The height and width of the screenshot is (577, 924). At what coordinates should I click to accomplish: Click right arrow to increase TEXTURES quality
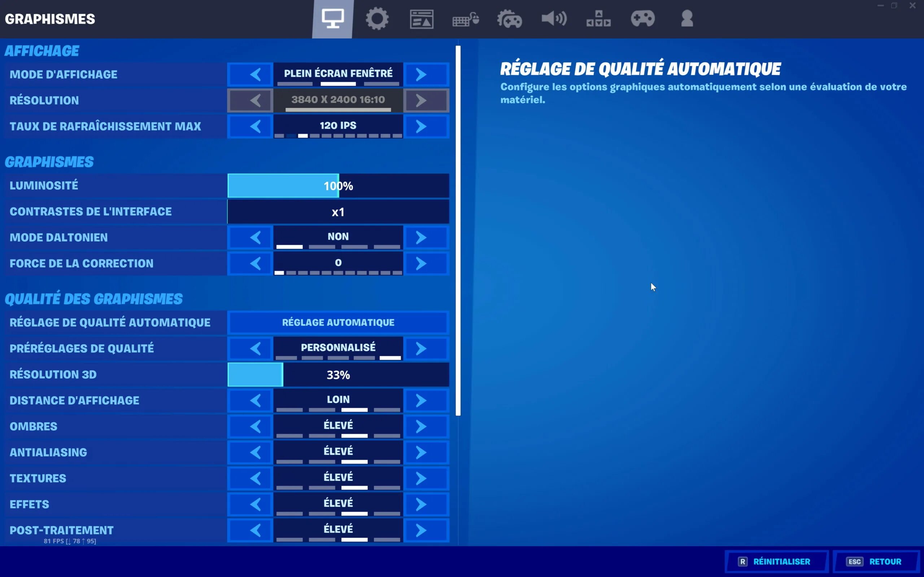point(422,477)
